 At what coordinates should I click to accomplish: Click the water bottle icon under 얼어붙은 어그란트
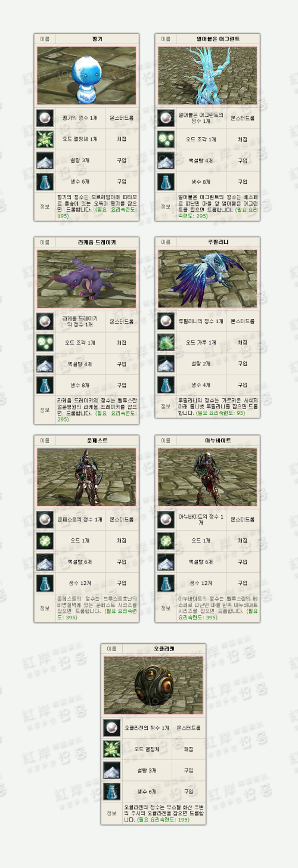tap(166, 182)
